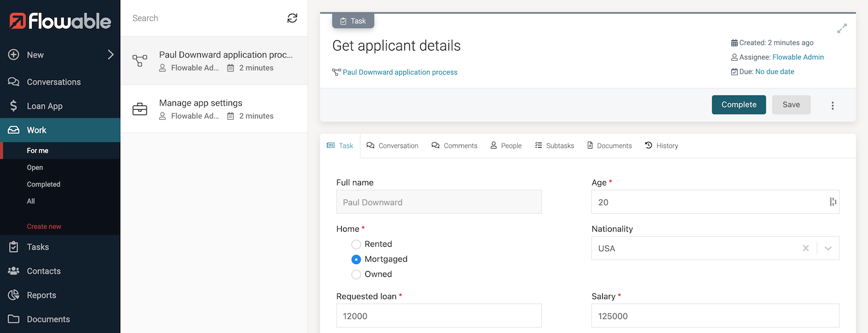Clear the Nationality USA selection
Viewport: 868px width, 333px height.
coord(805,248)
